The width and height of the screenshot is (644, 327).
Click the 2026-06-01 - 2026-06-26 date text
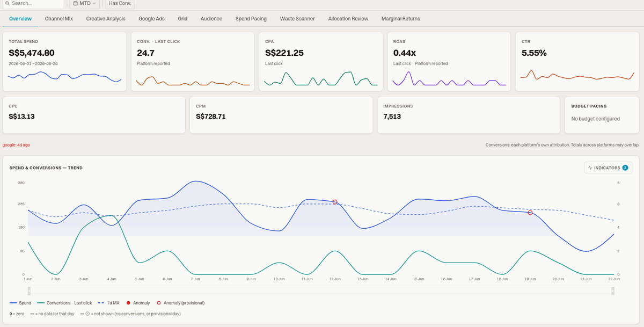click(x=33, y=63)
